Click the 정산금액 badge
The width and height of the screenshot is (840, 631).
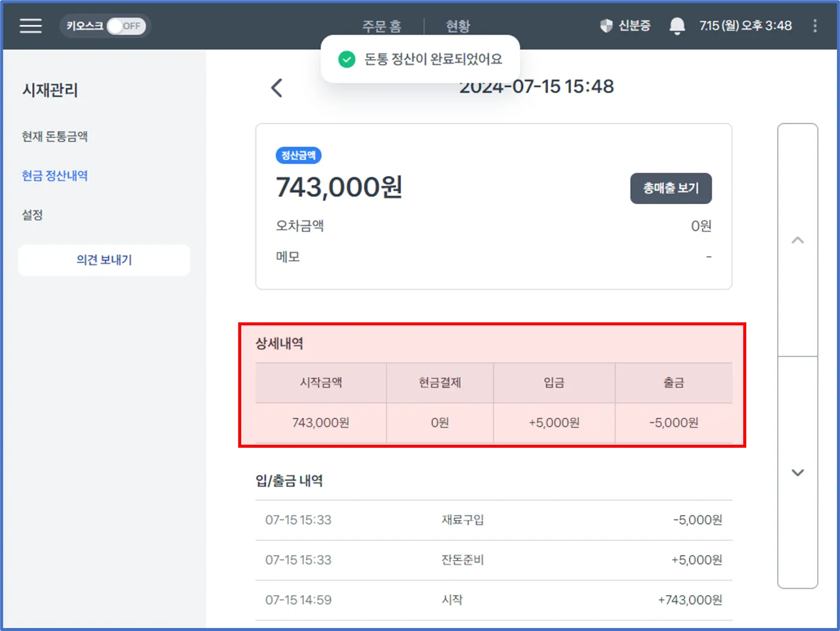click(x=299, y=155)
